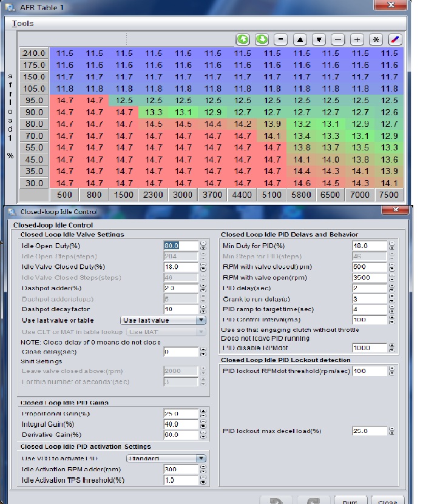The width and height of the screenshot is (423, 504).
Task: Expand the 'Use last value' dropdown
Action: (163, 320)
